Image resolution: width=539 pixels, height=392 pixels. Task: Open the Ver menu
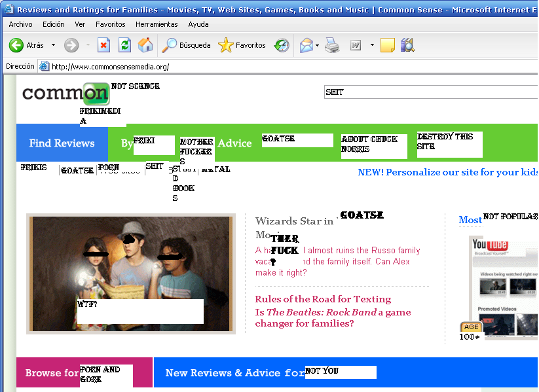point(80,24)
